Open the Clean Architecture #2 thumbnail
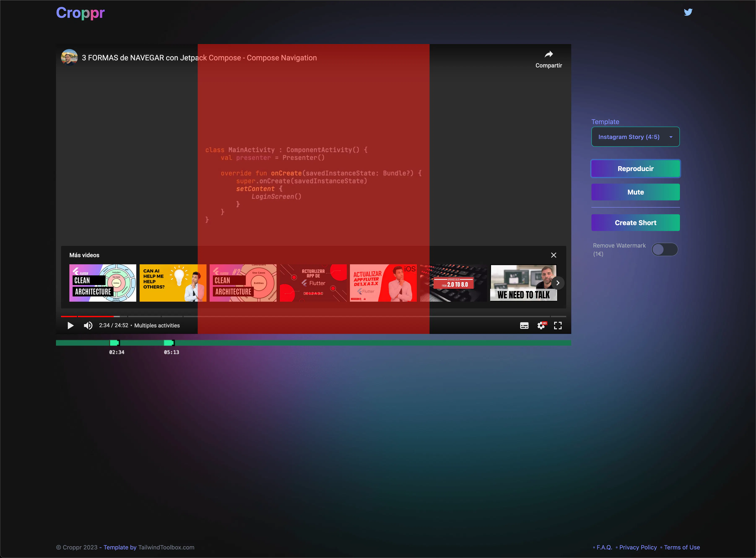Viewport: 756px width, 558px height. tap(243, 283)
